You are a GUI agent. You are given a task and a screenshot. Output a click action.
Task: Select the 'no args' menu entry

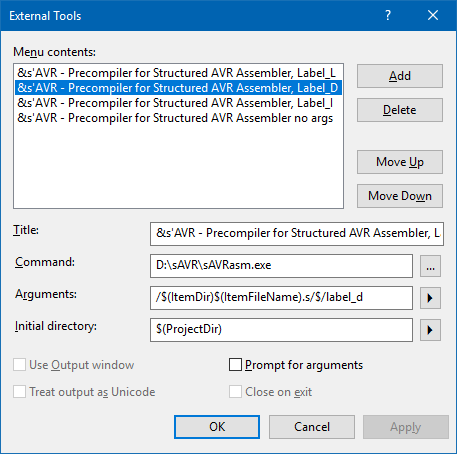point(178,118)
